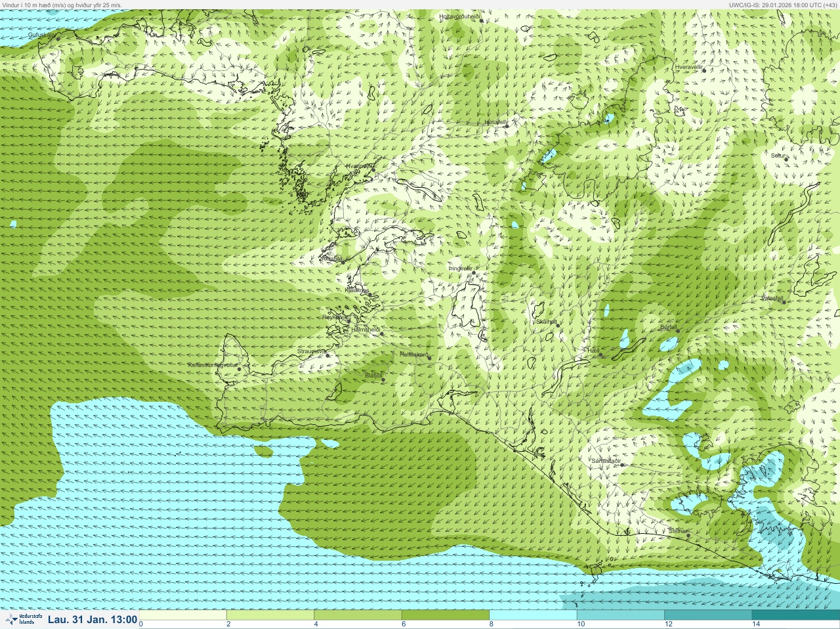
Task: Click the 4–6 m/s green legend swatch
Action: [x=358, y=615]
